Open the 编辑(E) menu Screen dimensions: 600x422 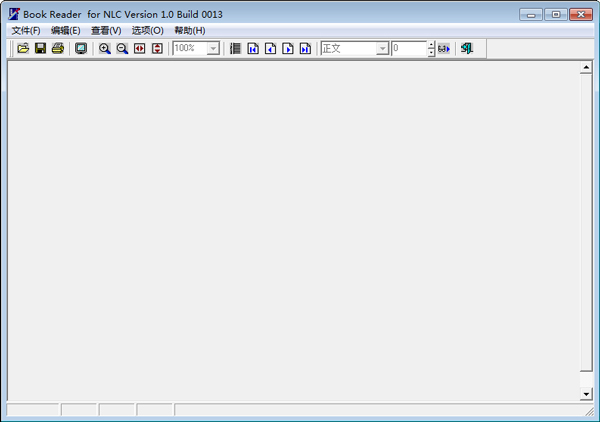pos(66,31)
